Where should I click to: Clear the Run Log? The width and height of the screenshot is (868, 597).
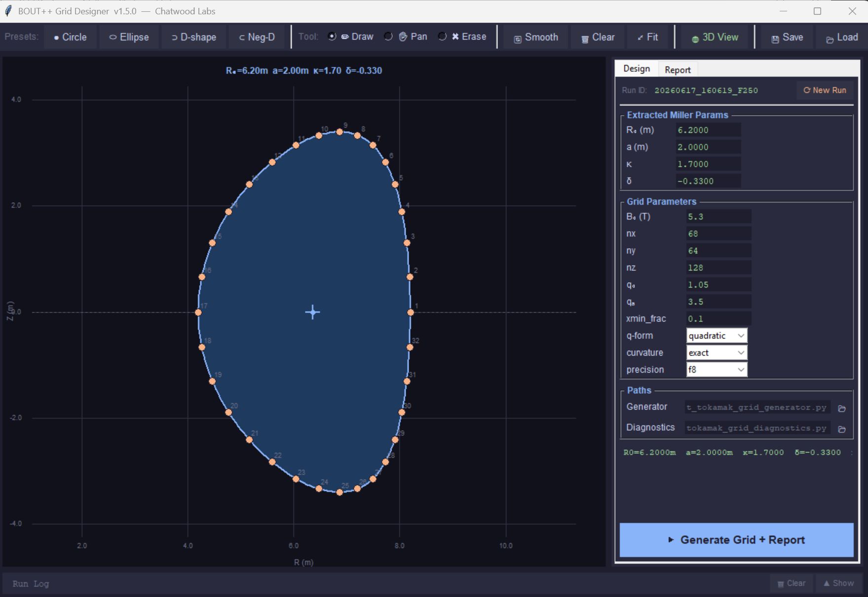792,583
